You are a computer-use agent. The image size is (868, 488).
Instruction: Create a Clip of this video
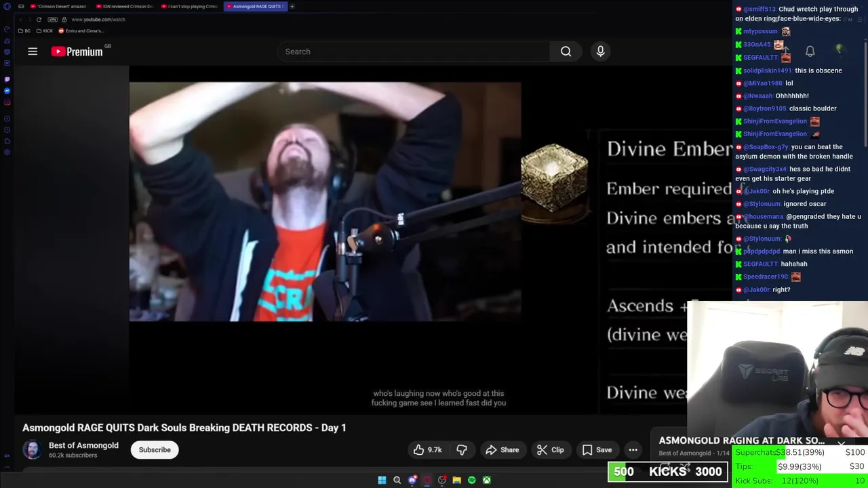tap(550, 450)
